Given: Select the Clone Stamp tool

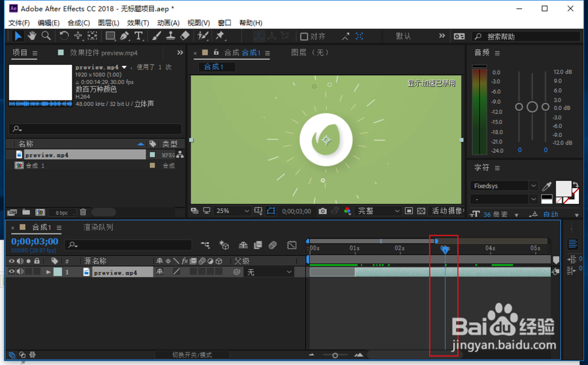Looking at the screenshot, I should tap(171, 36).
